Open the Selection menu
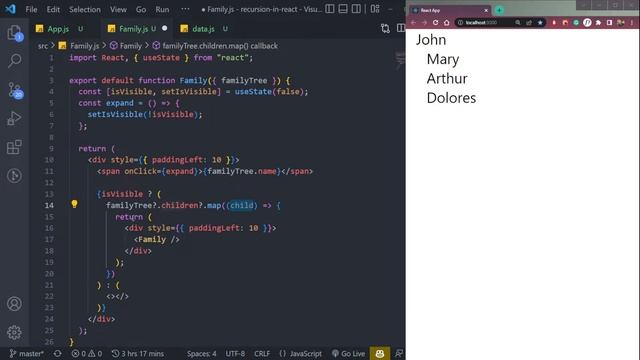The height and width of the screenshot is (360, 640). pyautogui.click(x=85, y=9)
